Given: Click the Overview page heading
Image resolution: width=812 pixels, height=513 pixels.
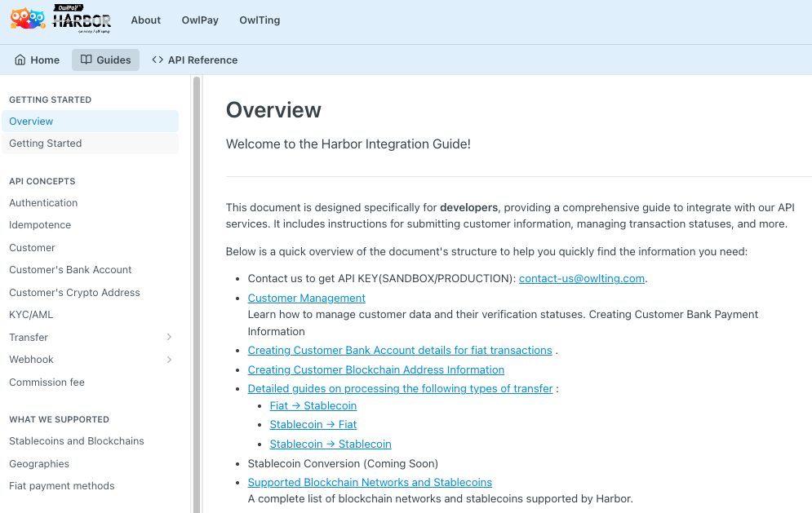Looking at the screenshot, I should [x=273, y=110].
